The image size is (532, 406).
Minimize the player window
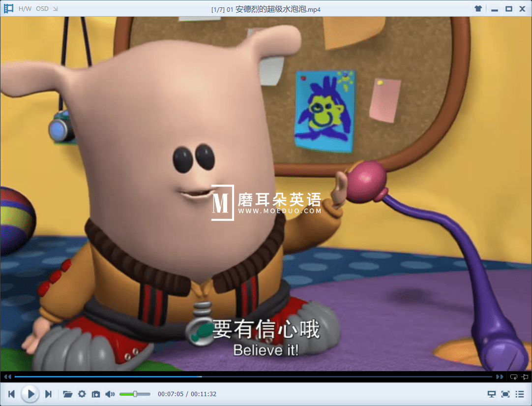click(495, 9)
